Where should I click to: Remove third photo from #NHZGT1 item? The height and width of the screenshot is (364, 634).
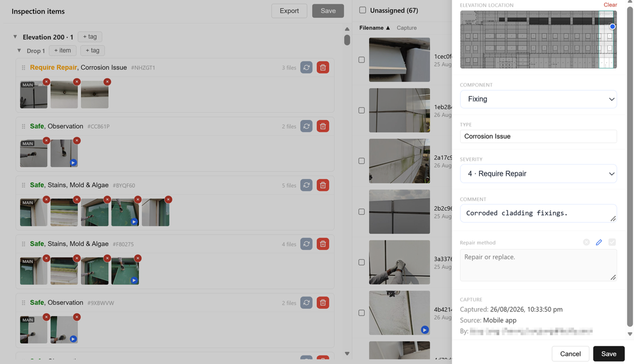click(107, 82)
